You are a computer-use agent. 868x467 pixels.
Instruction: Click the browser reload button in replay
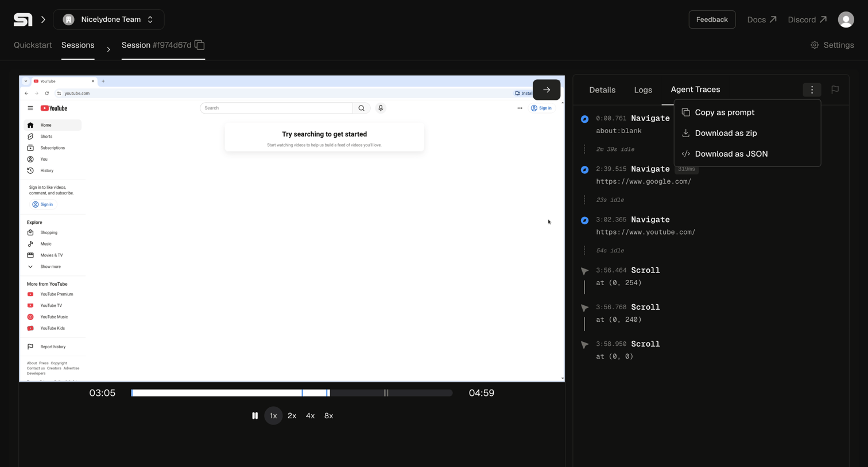pyautogui.click(x=47, y=93)
